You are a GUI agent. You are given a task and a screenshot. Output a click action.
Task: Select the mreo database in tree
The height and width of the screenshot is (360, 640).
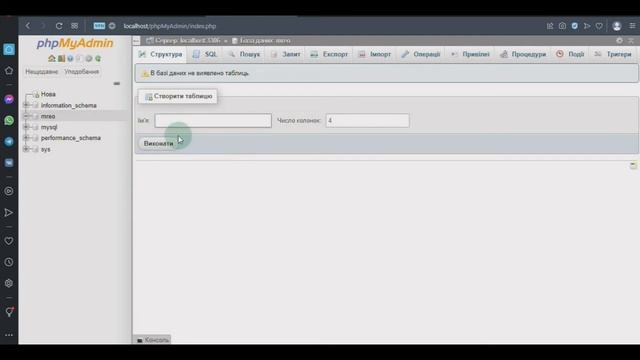(x=48, y=116)
